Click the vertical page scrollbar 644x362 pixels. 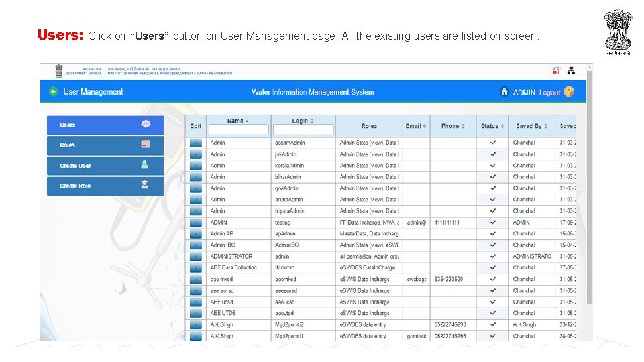point(590,187)
